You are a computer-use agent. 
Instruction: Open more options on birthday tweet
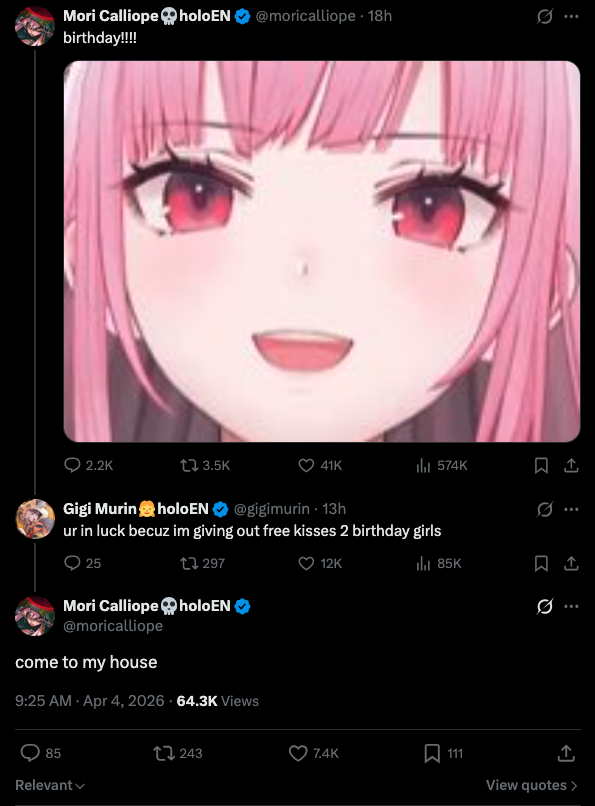click(x=571, y=16)
